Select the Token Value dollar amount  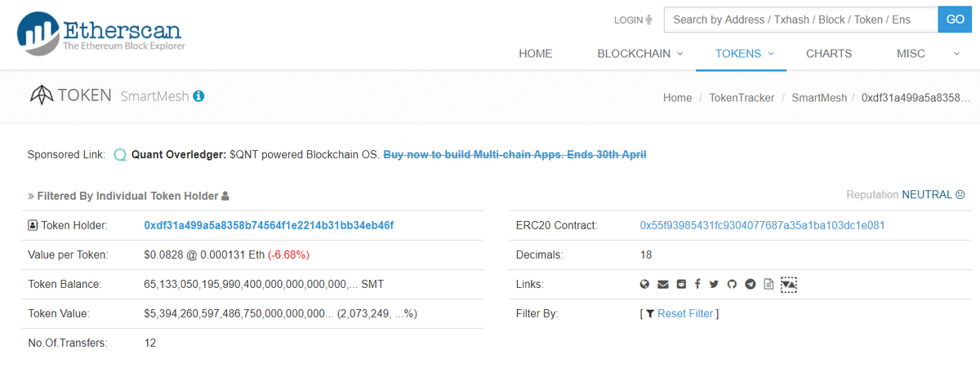[238, 313]
